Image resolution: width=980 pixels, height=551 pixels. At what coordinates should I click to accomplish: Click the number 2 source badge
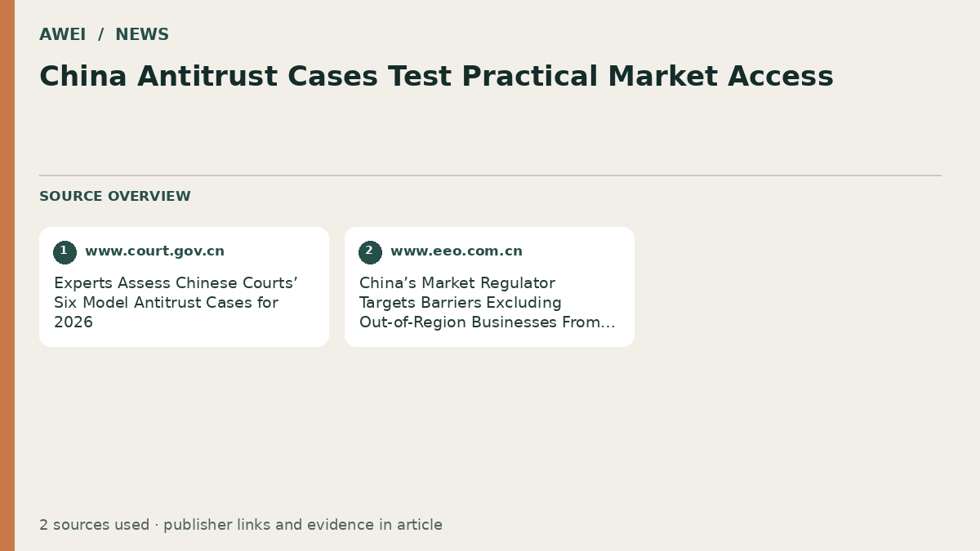point(370,252)
